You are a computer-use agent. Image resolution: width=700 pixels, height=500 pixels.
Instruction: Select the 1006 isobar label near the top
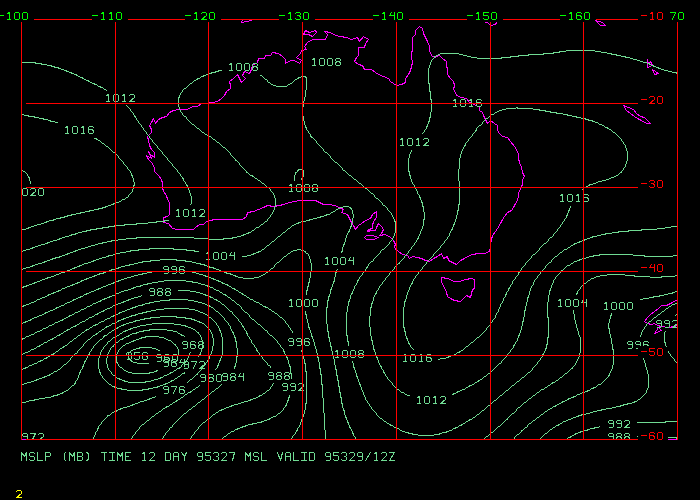(243, 68)
